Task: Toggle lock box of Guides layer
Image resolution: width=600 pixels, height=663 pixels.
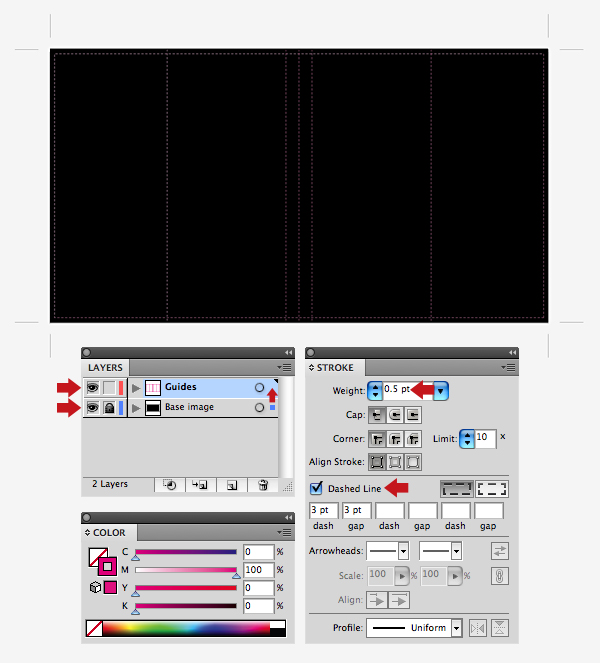Action: 109,387
